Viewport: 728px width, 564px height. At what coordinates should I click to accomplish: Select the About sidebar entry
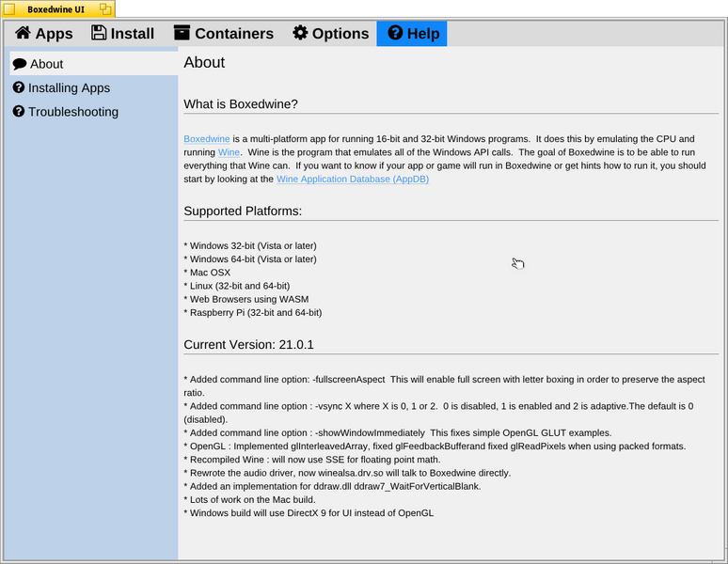click(x=94, y=64)
